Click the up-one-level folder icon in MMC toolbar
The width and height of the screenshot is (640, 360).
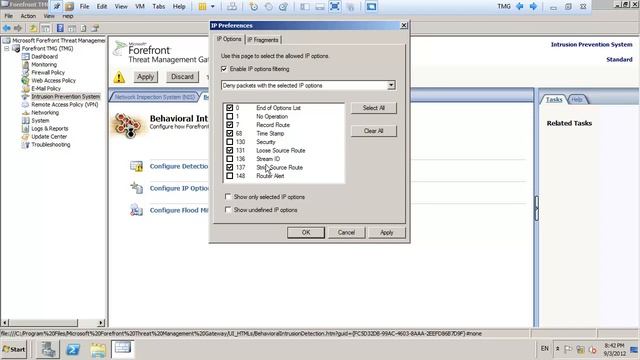pos(33,28)
